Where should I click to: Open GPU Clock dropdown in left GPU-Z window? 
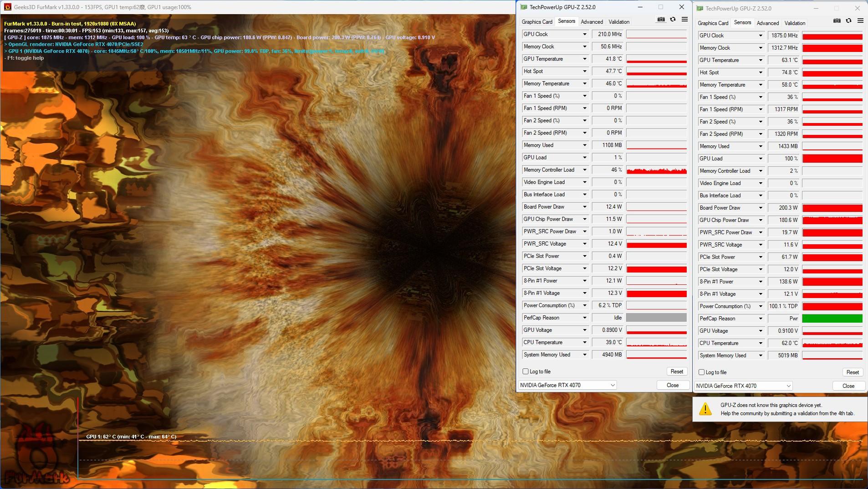click(x=585, y=34)
